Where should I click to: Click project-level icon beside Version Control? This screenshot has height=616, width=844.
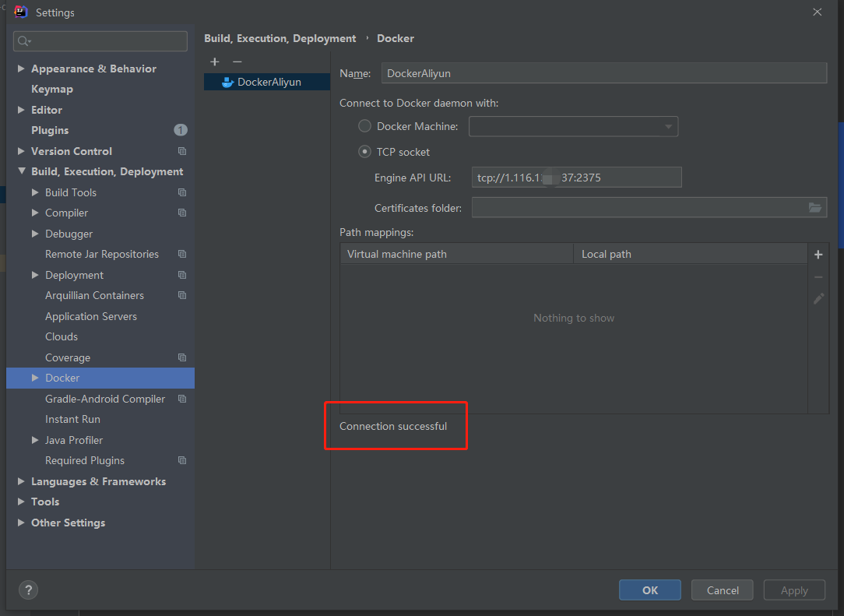click(x=182, y=151)
